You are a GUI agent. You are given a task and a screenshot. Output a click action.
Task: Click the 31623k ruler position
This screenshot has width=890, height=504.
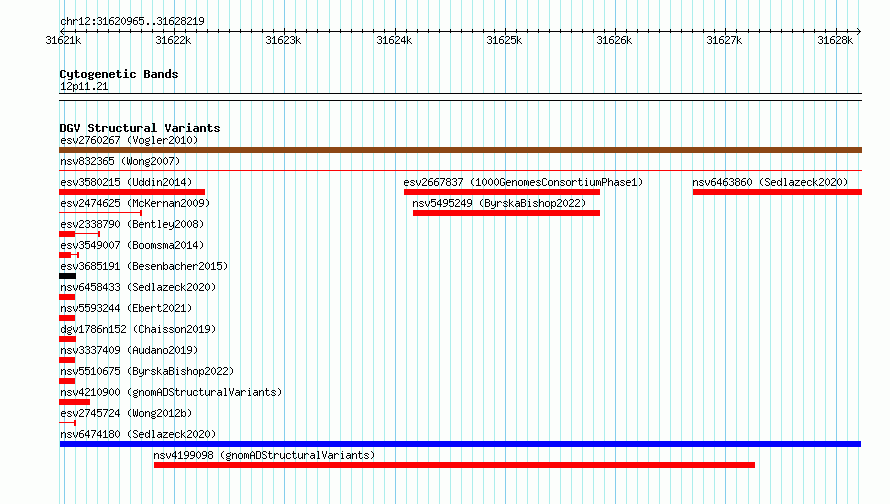pos(283,40)
